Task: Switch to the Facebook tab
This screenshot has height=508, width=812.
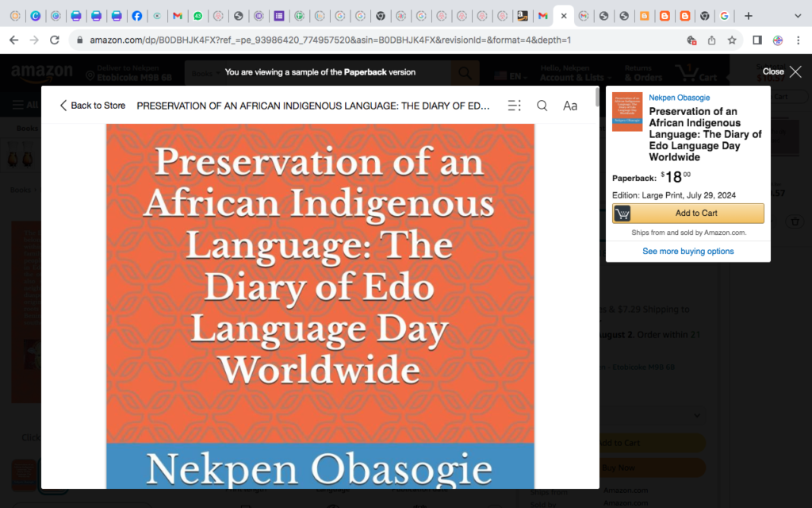Action: coord(137,16)
